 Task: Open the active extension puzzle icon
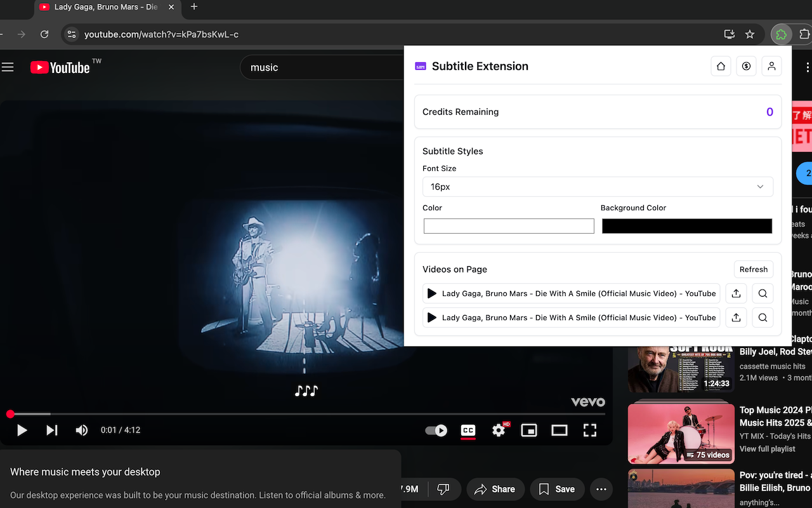(782, 34)
